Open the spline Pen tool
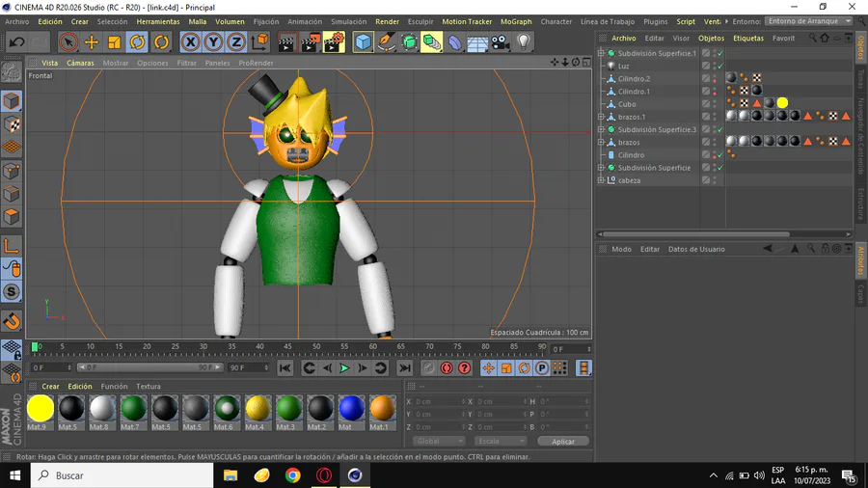The width and height of the screenshot is (868, 488). click(x=386, y=42)
